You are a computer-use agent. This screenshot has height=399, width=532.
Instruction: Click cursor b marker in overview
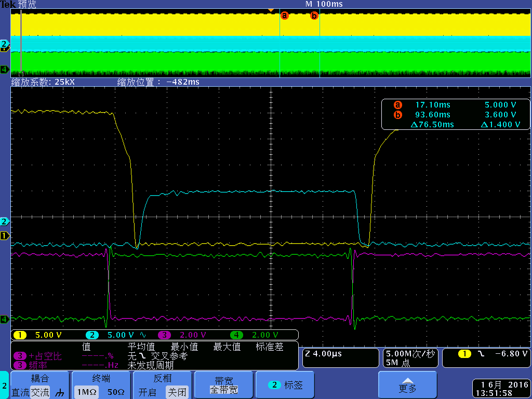pos(314,15)
